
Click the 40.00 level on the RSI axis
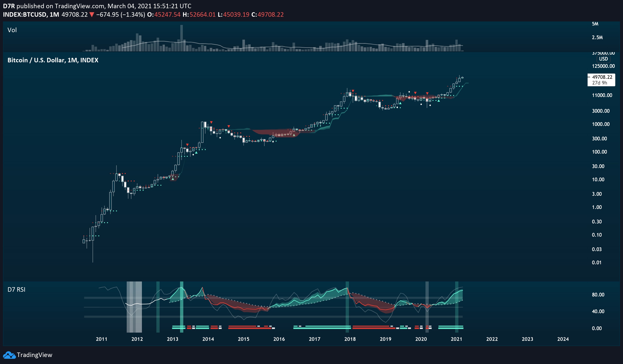click(x=598, y=311)
